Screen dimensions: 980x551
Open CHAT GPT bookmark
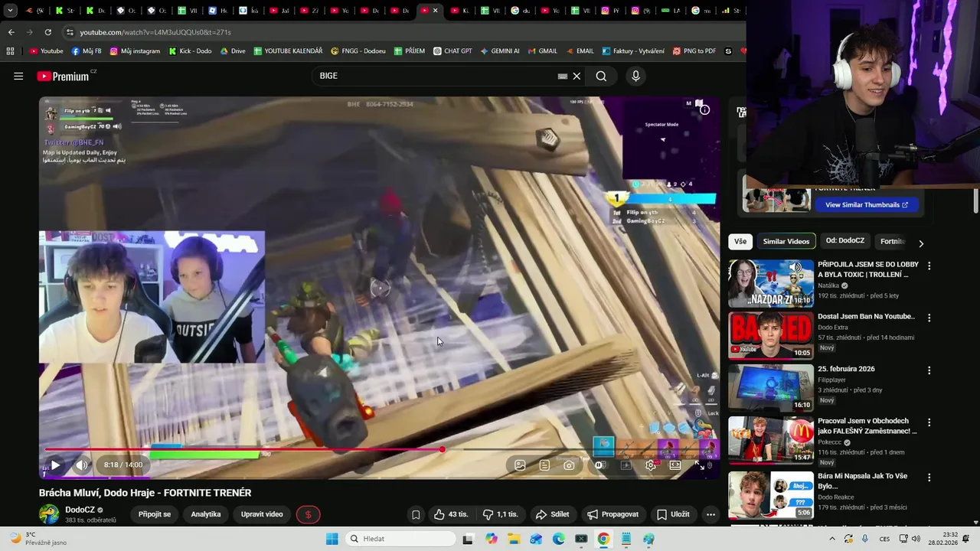point(452,51)
